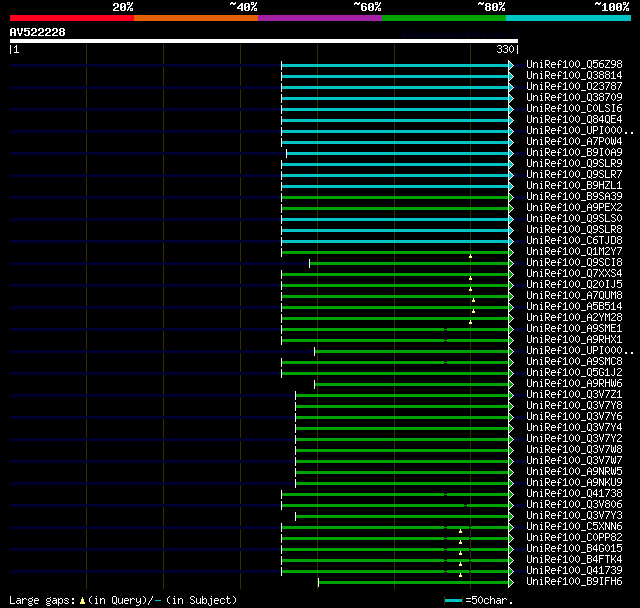Click the UniRef100_Q5G1J2 label
This screenshot has width=640, height=608.
pyautogui.click(x=573, y=372)
